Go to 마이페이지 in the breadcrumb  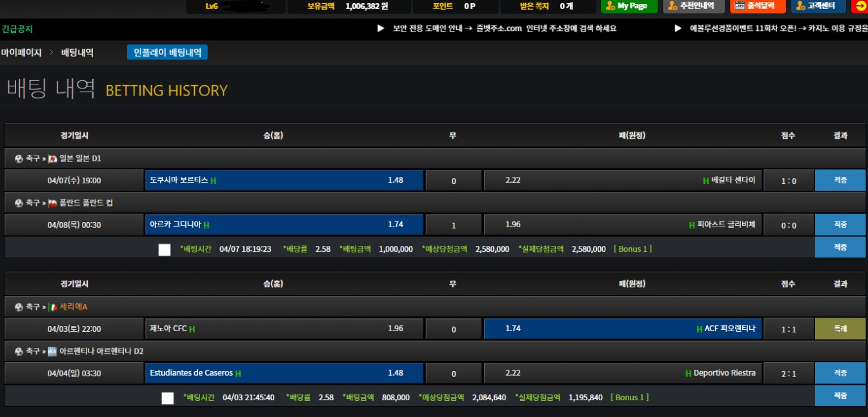[21, 53]
